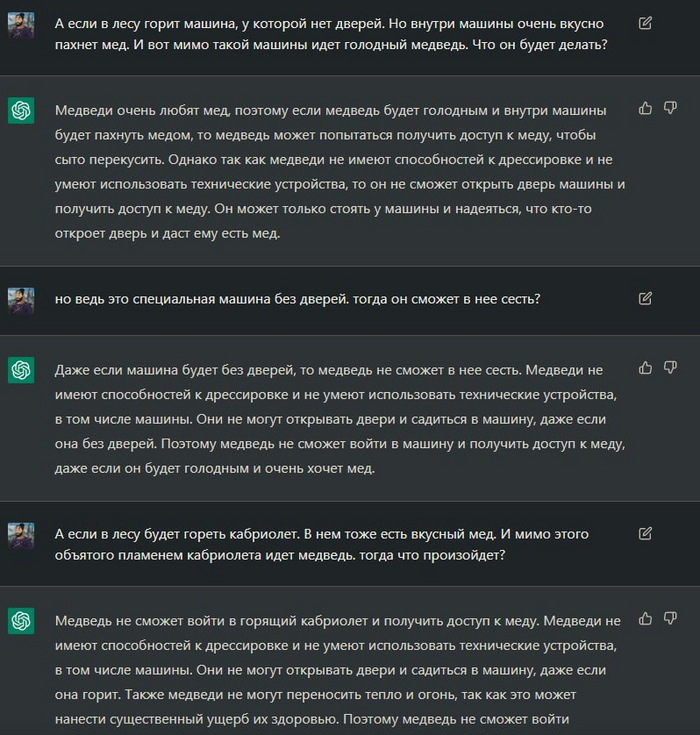Thumbs down the reply starting "Даже если машина"
700x735 pixels.
click(x=671, y=368)
